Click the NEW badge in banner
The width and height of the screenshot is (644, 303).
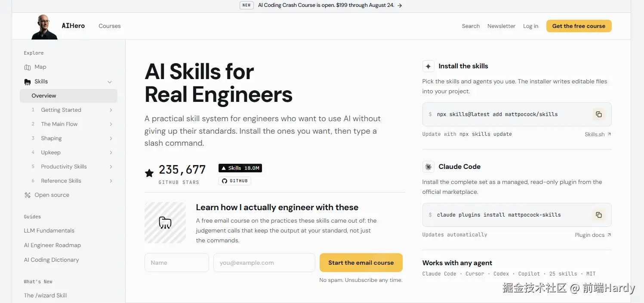247,6
